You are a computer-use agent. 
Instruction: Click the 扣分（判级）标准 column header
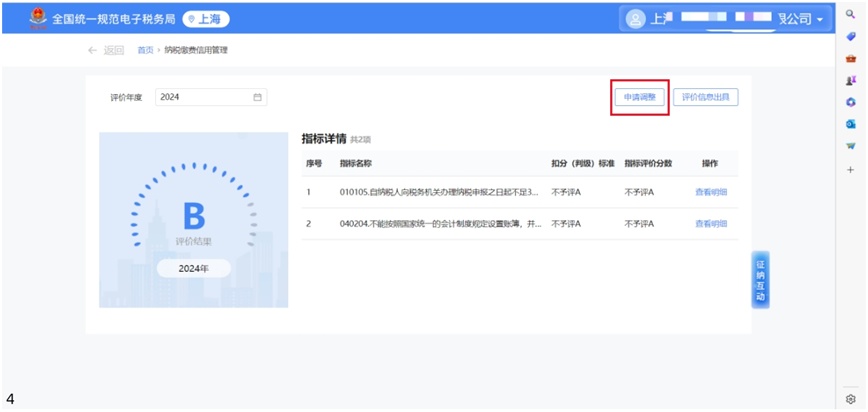click(583, 163)
